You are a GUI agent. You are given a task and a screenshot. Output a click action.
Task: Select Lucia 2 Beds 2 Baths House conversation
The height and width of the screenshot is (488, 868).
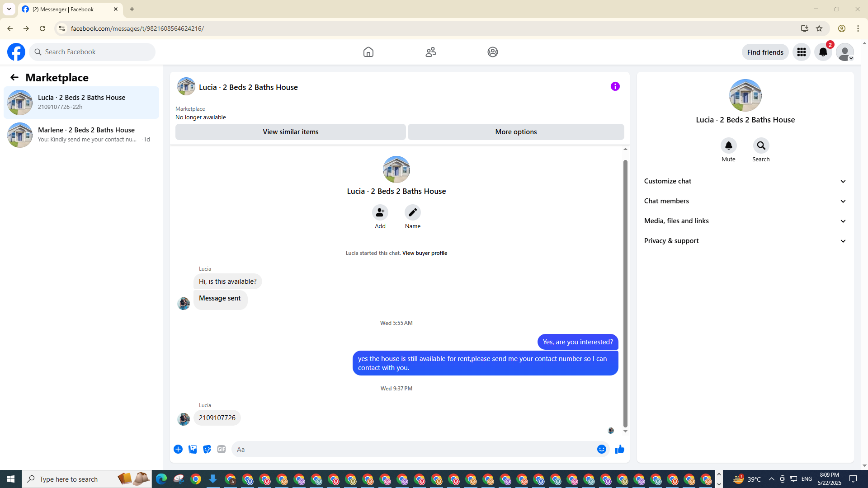[81, 103]
